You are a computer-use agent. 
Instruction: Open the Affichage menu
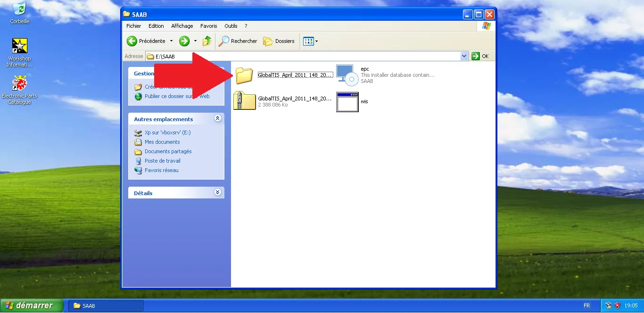point(182,26)
